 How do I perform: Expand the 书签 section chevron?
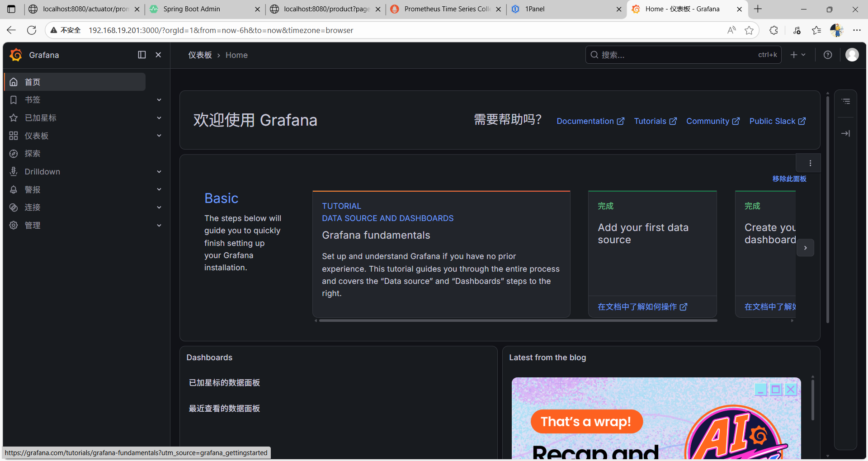click(x=159, y=100)
